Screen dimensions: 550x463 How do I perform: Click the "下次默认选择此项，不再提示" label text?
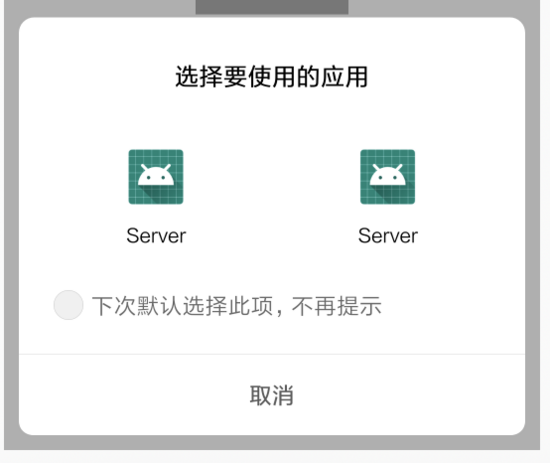[x=237, y=306]
